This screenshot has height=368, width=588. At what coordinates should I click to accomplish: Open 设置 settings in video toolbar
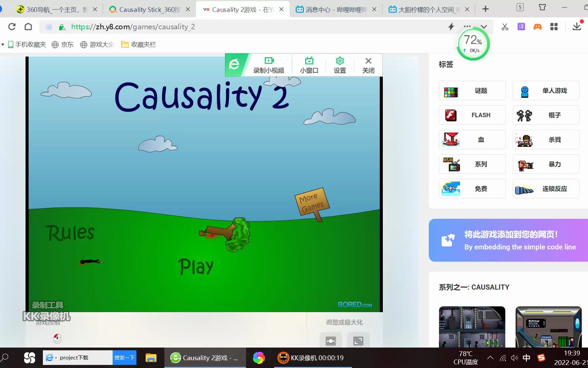click(340, 65)
